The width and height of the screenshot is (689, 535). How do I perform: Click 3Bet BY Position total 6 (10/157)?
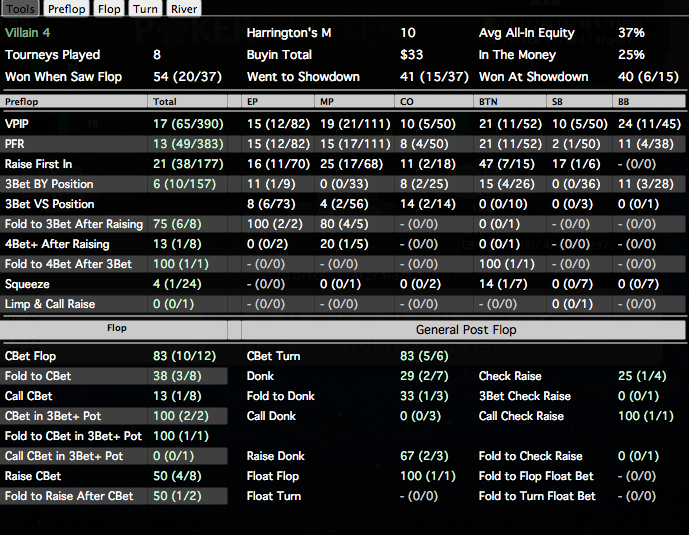click(x=185, y=184)
